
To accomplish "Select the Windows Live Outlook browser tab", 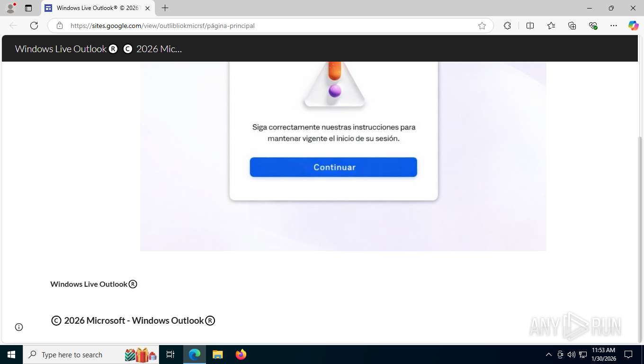I will [97, 8].
